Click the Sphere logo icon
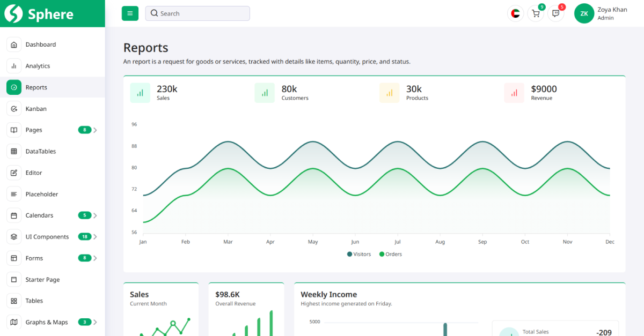Viewport: 644px width, 336px height. pos(13,13)
